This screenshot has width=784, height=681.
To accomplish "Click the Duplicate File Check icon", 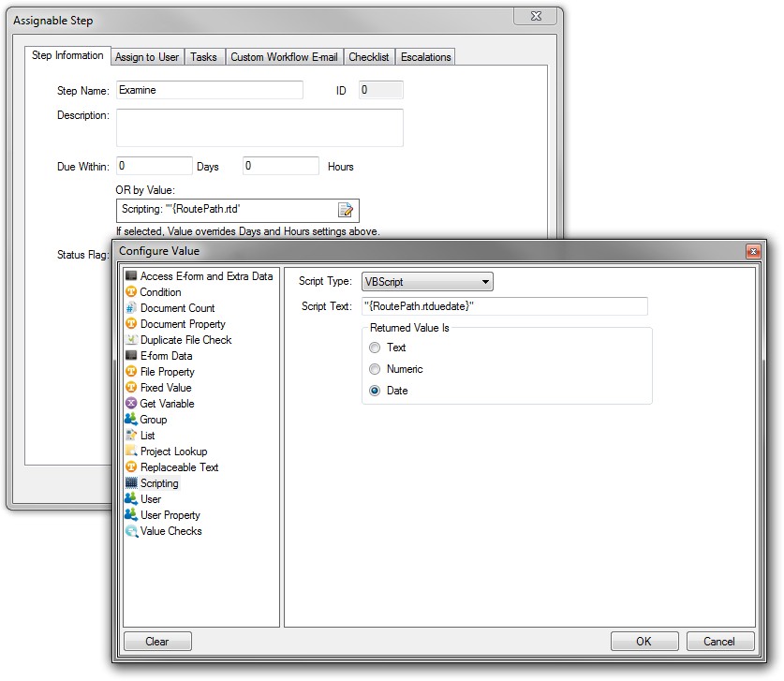I will click(x=131, y=340).
